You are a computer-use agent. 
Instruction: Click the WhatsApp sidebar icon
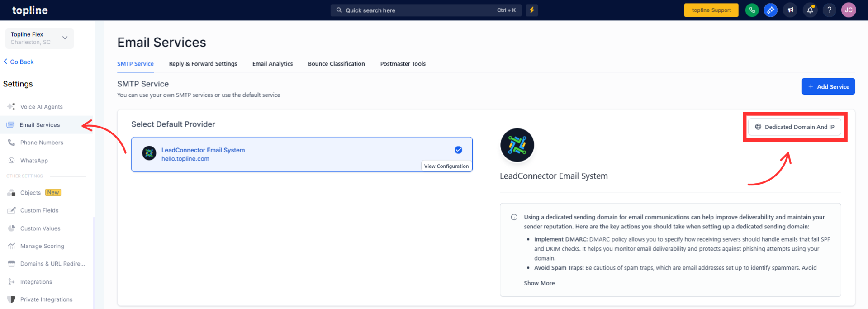[x=11, y=161]
